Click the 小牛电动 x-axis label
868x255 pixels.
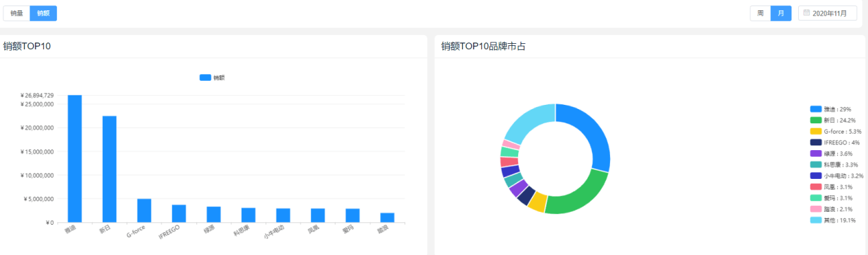click(x=273, y=232)
